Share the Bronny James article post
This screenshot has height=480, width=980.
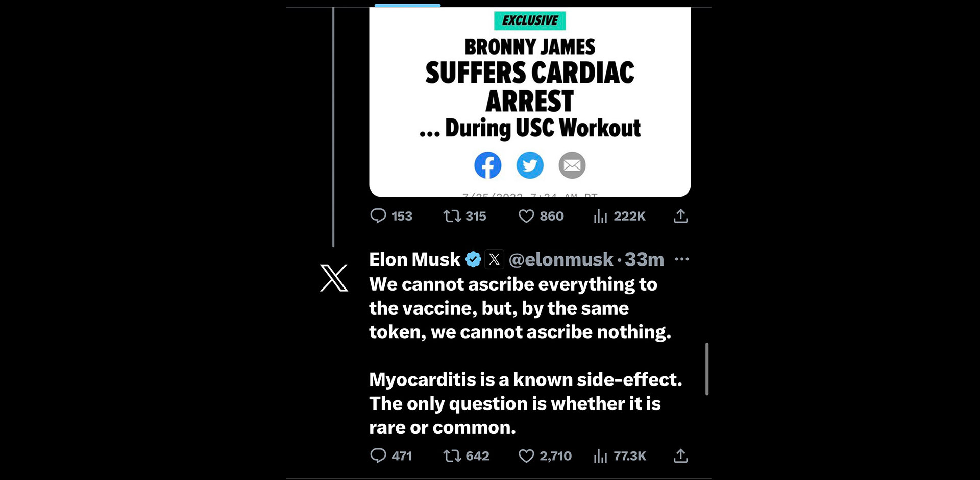click(x=680, y=216)
